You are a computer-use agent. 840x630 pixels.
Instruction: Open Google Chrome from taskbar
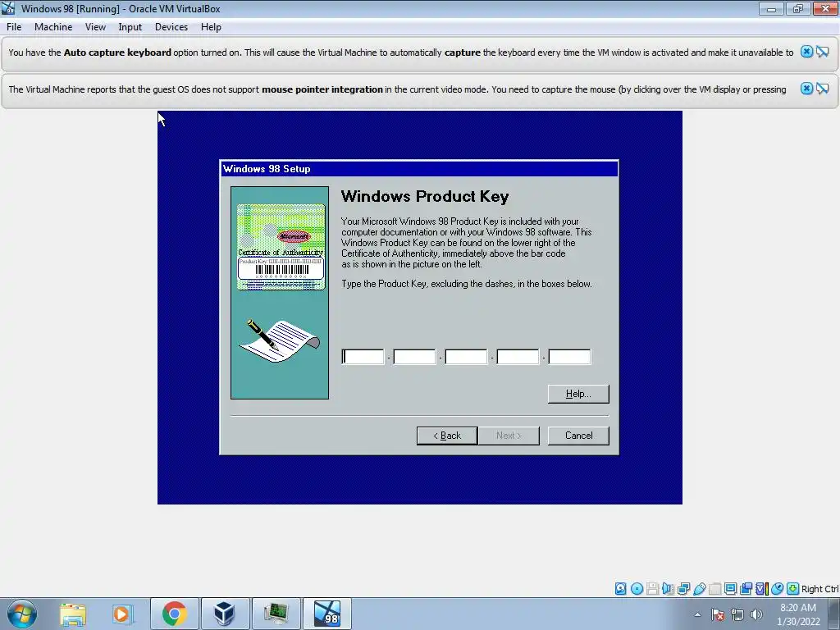point(174,614)
